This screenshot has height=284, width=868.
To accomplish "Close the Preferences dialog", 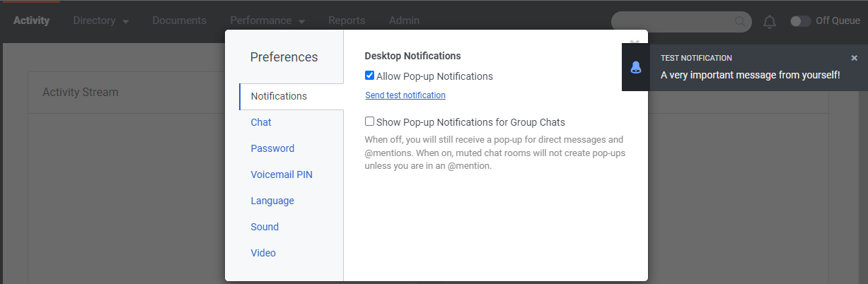I will click(x=635, y=42).
